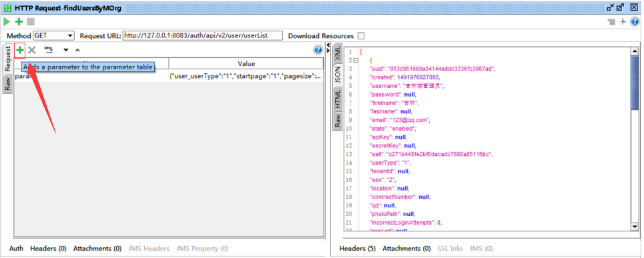
Task: Switch to response HTML tab
Action: (x=337, y=99)
